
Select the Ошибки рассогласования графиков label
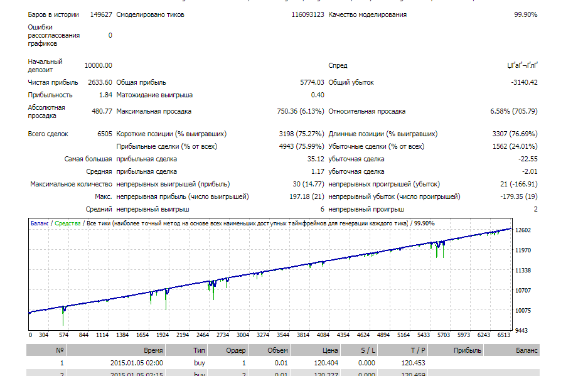tap(53, 35)
